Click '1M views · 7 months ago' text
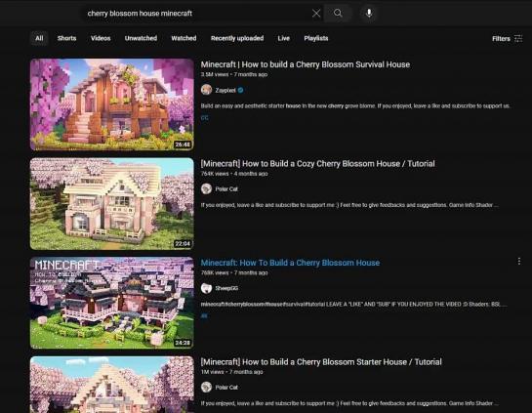 [231, 372]
